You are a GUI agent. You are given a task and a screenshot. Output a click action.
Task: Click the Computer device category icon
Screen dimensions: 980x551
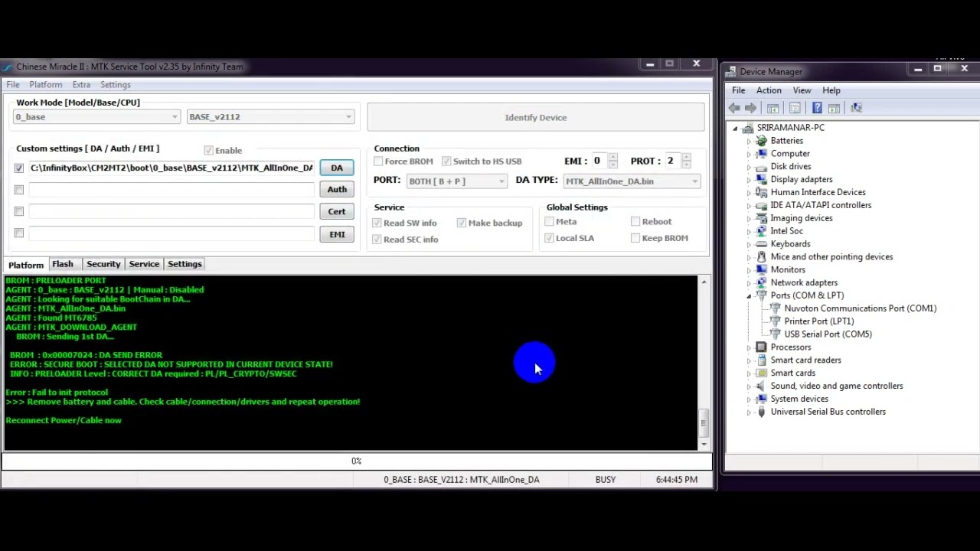(x=761, y=154)
